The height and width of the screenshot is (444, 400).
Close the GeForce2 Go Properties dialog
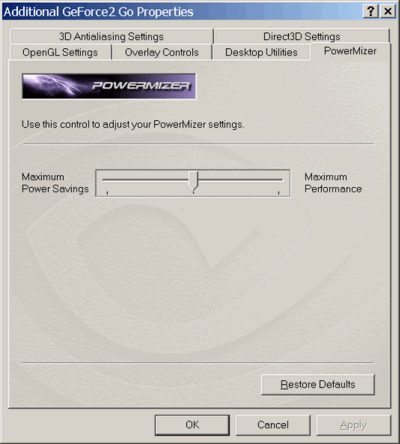pos(388,12)
